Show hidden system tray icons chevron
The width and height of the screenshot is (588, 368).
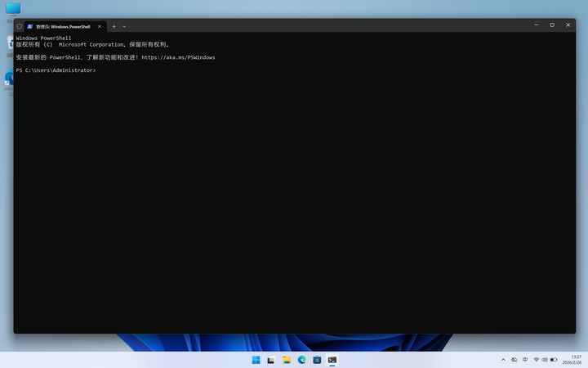[503, 360]
